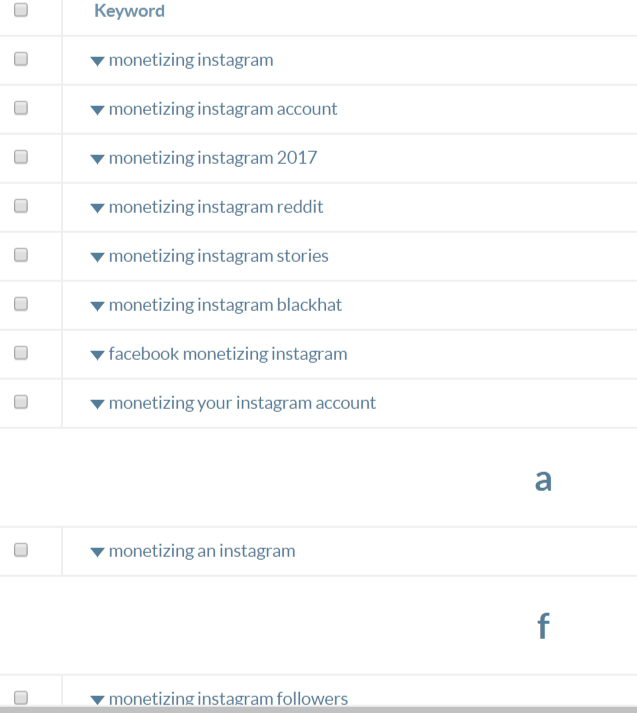The image size is (637, 713).
Task: Check the 'monetizing an instagram' checkbox
Action: coord(21,550)
